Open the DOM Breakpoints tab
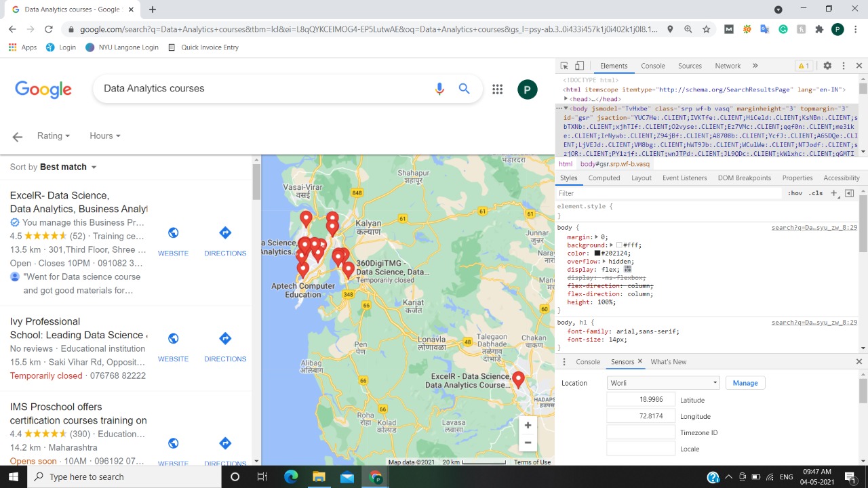The height and width of the screenshot is (488, 868). click(745, 178)
